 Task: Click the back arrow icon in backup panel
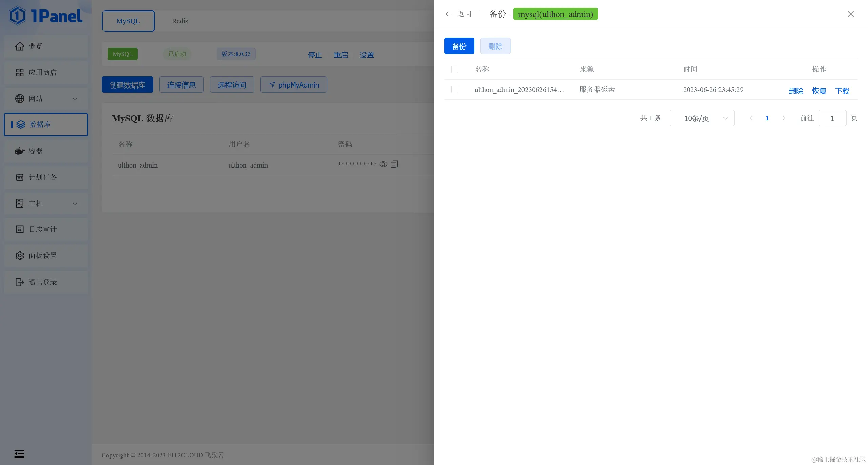(x=448, y=14)
